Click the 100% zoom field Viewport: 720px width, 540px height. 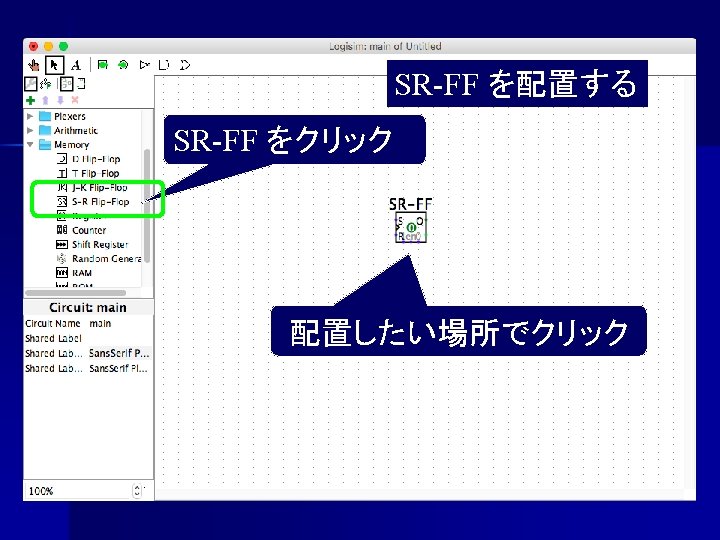79,491
